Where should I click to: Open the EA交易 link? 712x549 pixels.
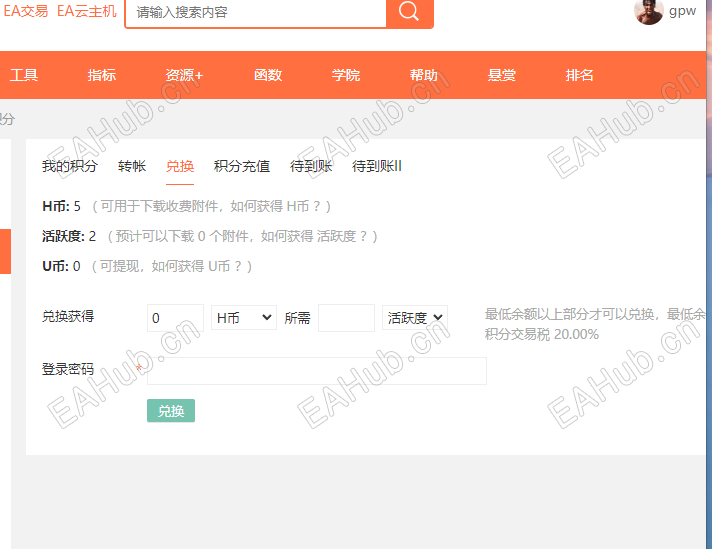pyautogui.click(x=26, y=11)
